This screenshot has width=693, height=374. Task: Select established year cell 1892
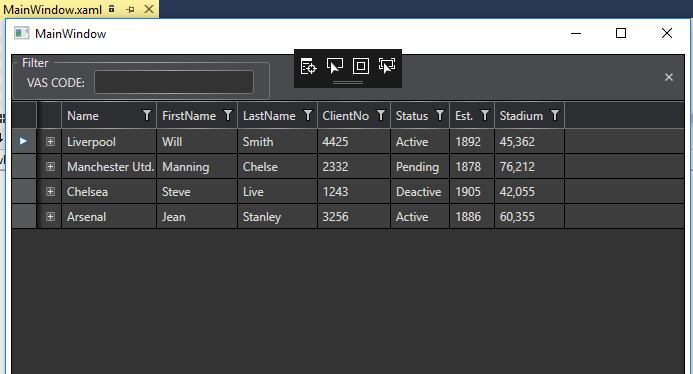click(472, 141)
